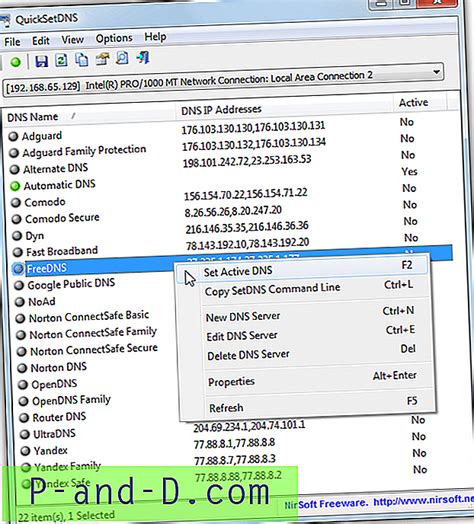Viewport: 474px width, 524px height.
Task: Click the green Refresh toolbar icon
Action: coord(61,60)
